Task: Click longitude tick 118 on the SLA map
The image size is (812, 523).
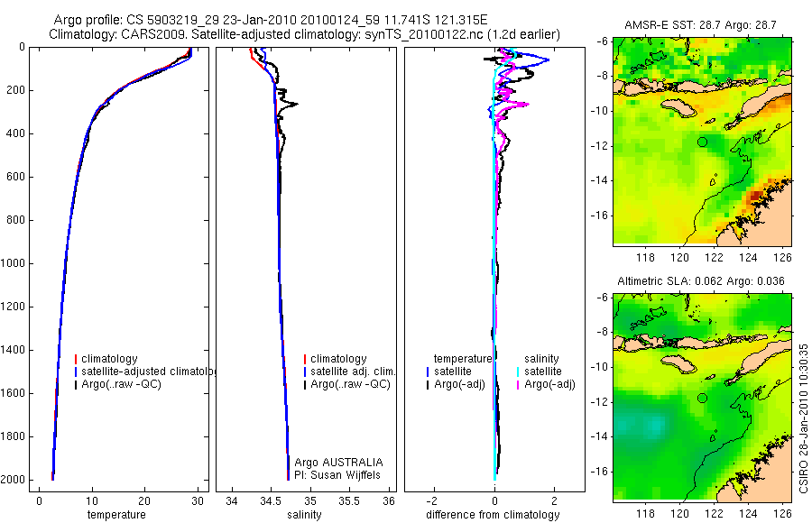Action: [645, 514]
